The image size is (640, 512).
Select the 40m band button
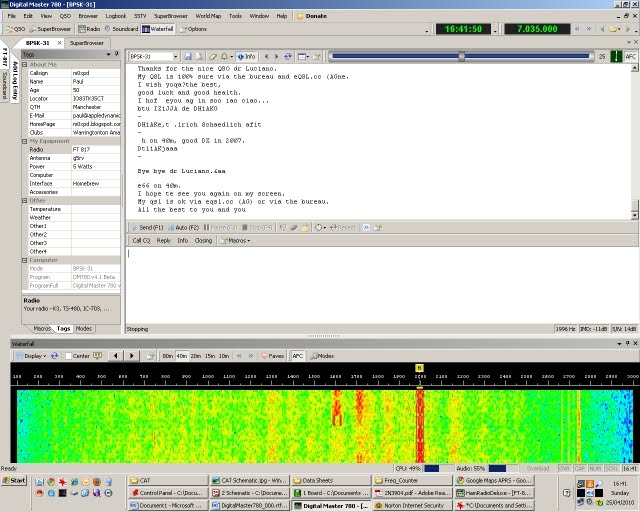click(x=182, y=356)
